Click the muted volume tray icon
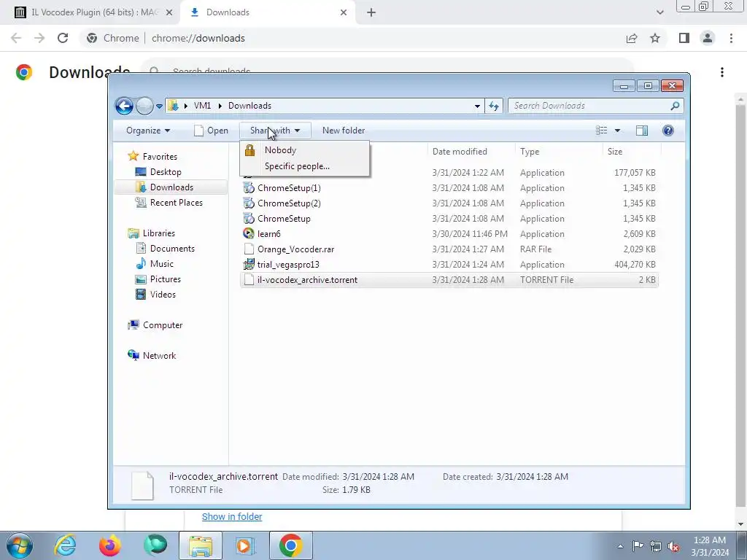747x560 pixels. (x=673, y=546)
